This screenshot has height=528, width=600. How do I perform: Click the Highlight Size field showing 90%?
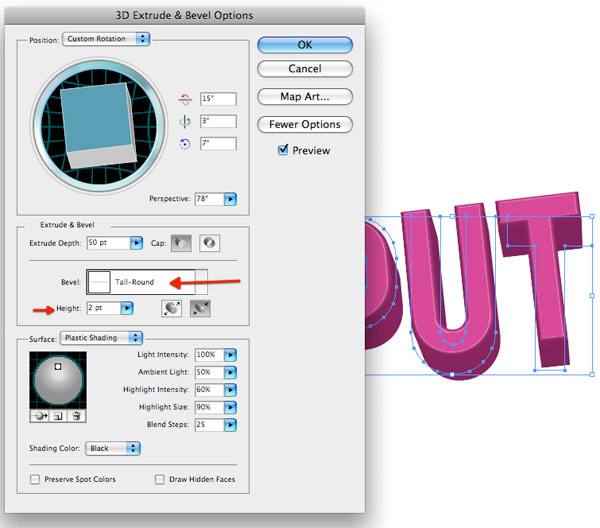(x=209, y=407)
